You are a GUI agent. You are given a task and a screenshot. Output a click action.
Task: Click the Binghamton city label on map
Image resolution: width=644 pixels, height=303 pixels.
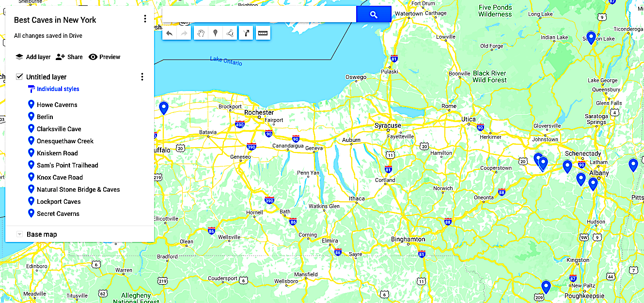pyautogui.click(x=408, y=239)
